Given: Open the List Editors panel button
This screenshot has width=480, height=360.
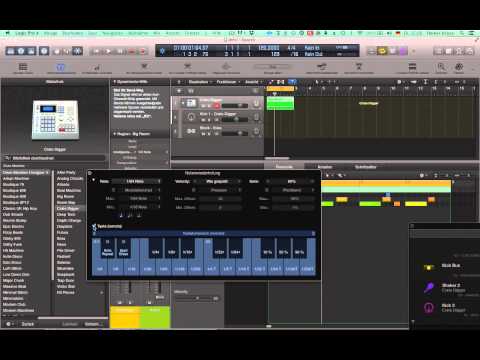Looking at the screenshot, I should point(438,51).
